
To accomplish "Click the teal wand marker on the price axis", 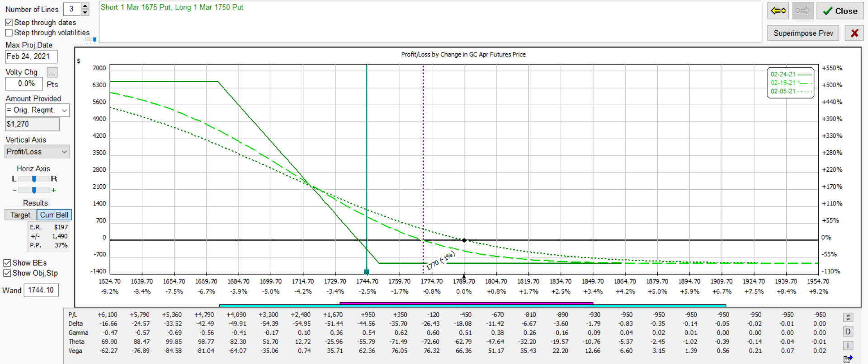I will coord(367,272).
